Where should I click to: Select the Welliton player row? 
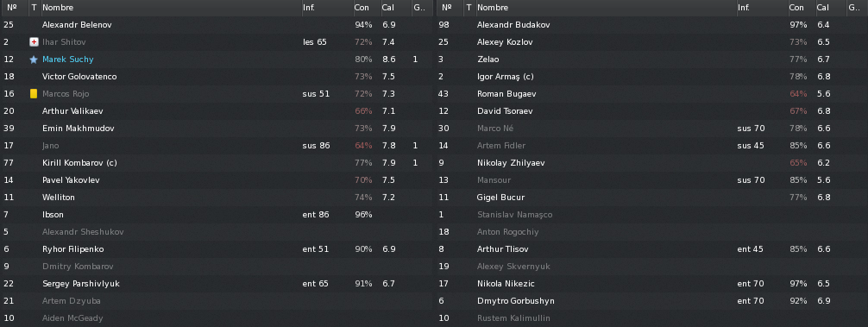(217, 198)
